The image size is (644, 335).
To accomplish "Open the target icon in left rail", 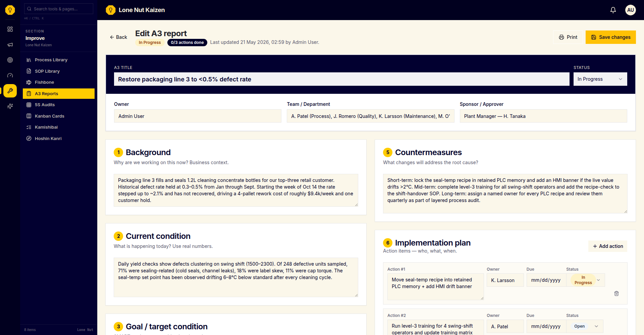I will [10, 60].
